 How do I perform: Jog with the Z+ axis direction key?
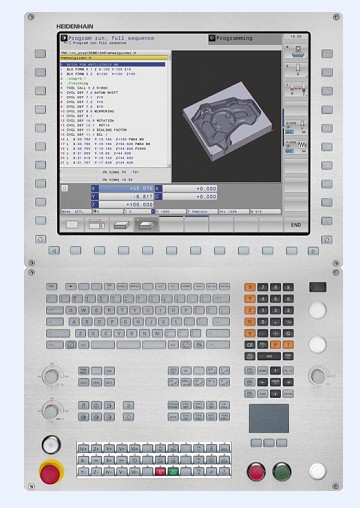click(x=96, y=449)
